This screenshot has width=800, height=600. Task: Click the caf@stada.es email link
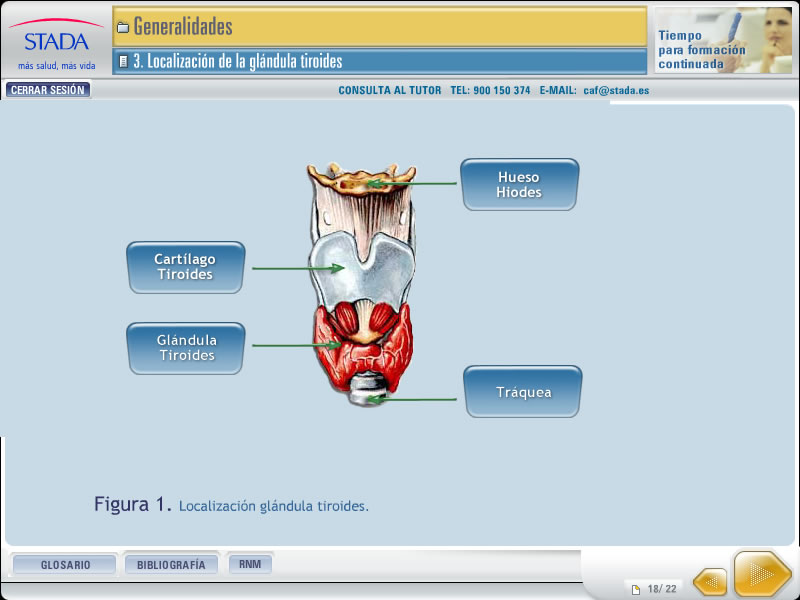pos(616,90)
